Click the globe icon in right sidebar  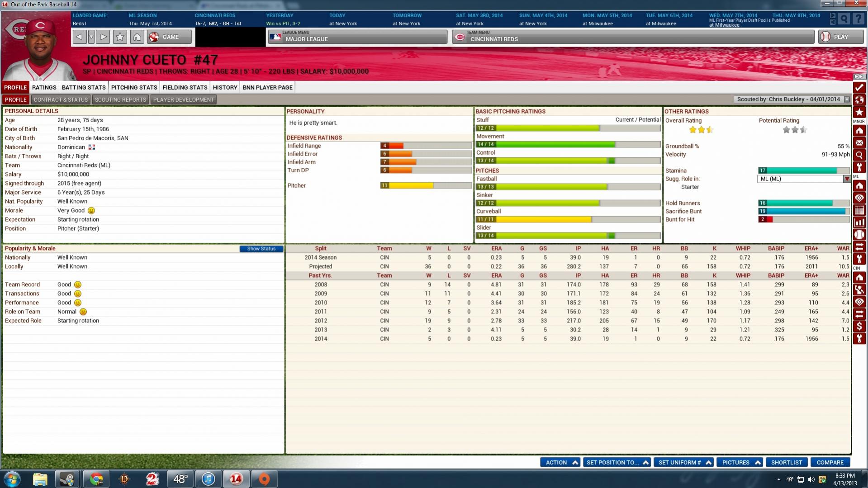pos(859,100)
